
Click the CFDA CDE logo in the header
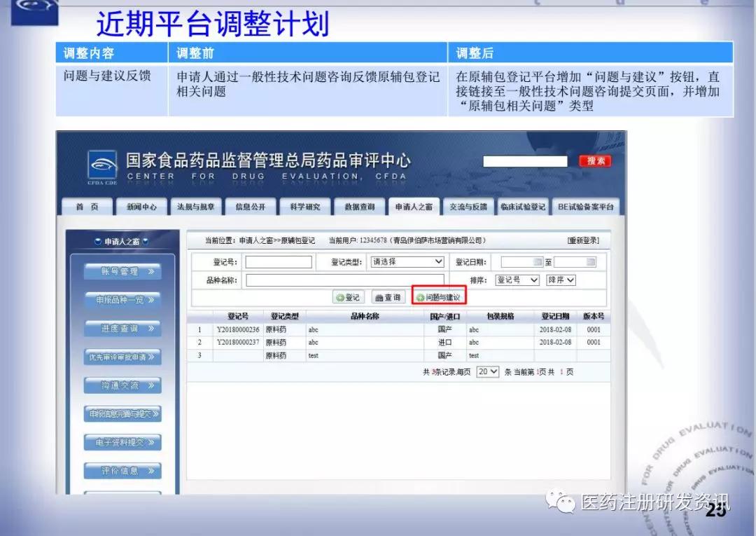pos(102,167)
